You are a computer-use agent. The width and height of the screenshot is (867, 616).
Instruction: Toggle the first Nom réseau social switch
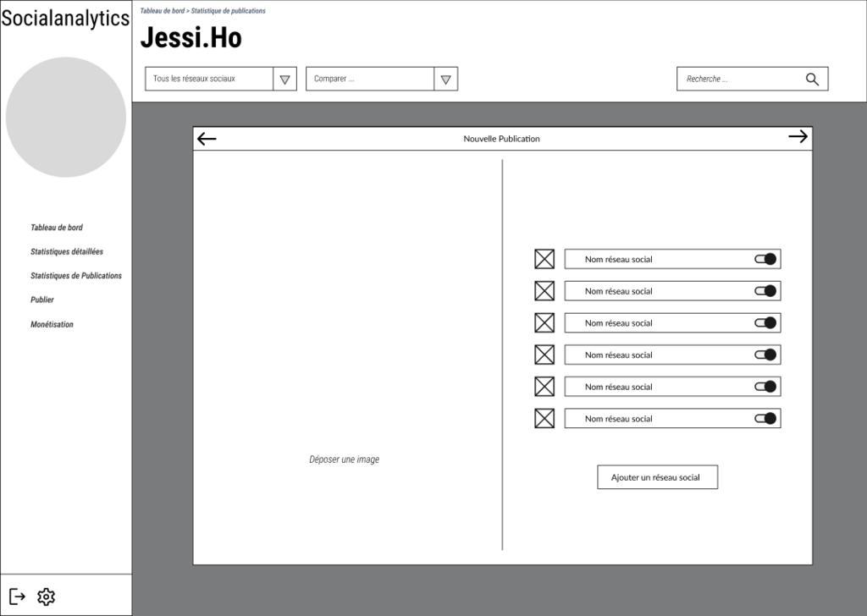pos(765,259)
